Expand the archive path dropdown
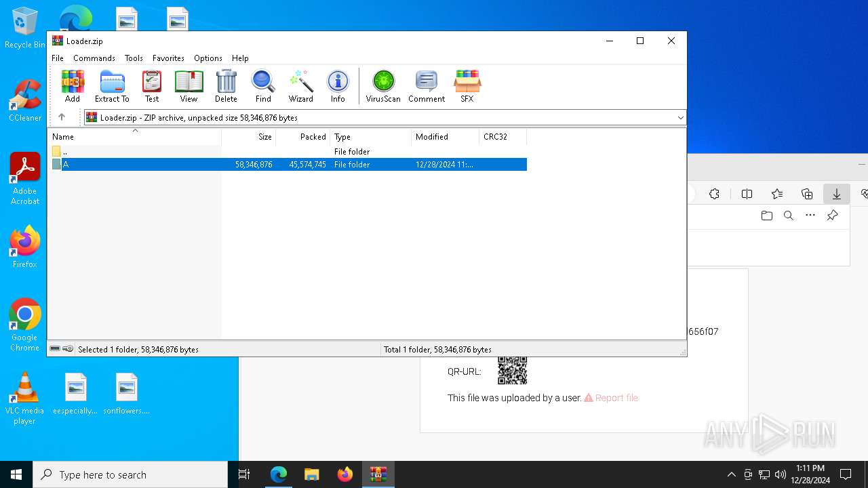Image resolution: width=868 pixels, height=488 pixels. pyautogui.click(x=681, y=118)
